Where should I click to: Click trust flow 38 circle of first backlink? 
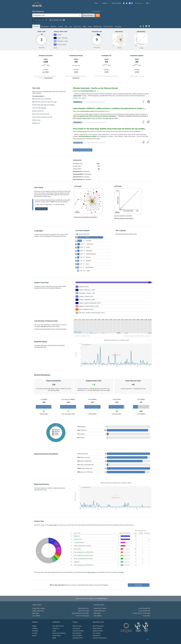tap(148, 102)
